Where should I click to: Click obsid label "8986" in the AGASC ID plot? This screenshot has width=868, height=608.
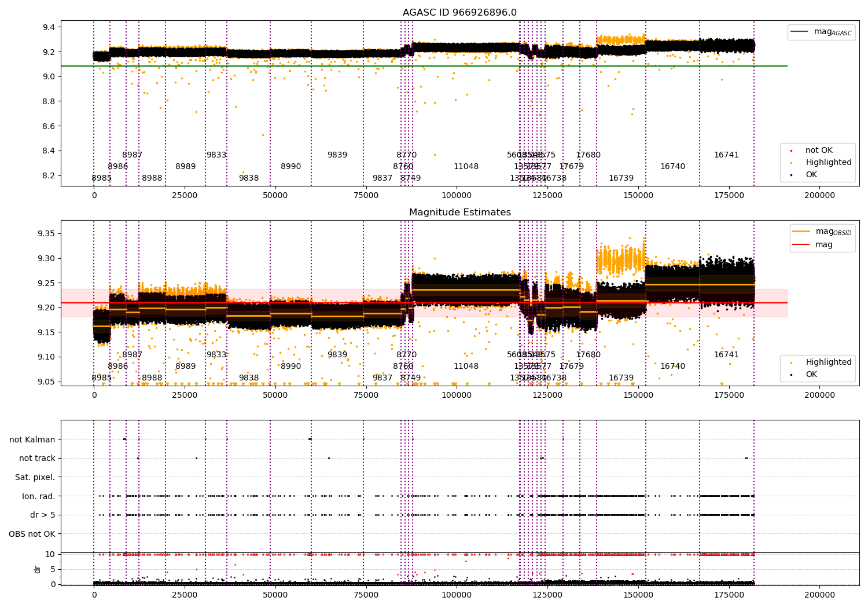118,167
